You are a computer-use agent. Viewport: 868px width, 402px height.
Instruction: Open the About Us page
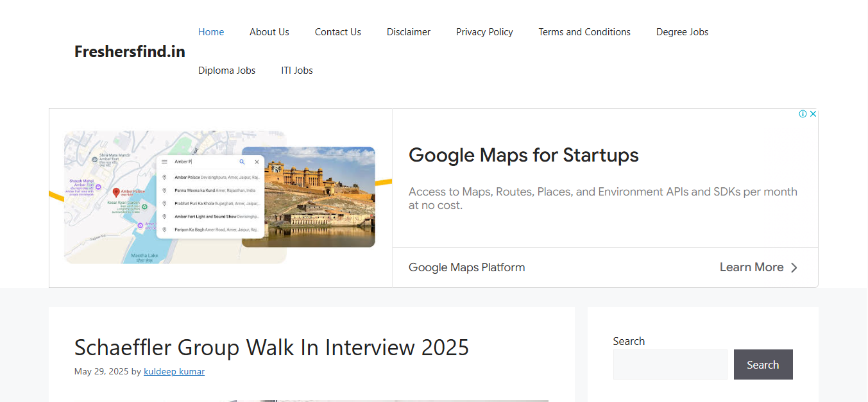point(269,32)
